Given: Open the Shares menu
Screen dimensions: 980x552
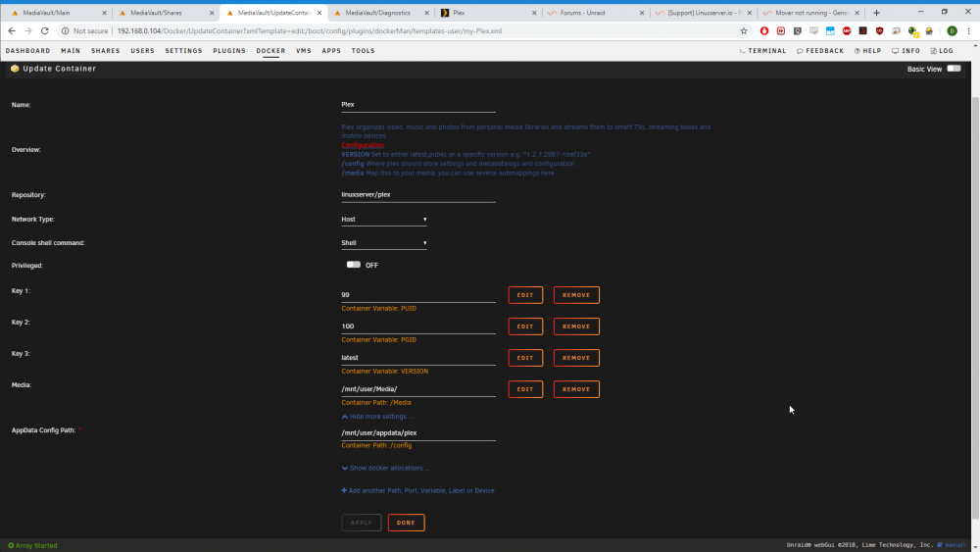Looking at the screenshot, I should pos(106,51).
